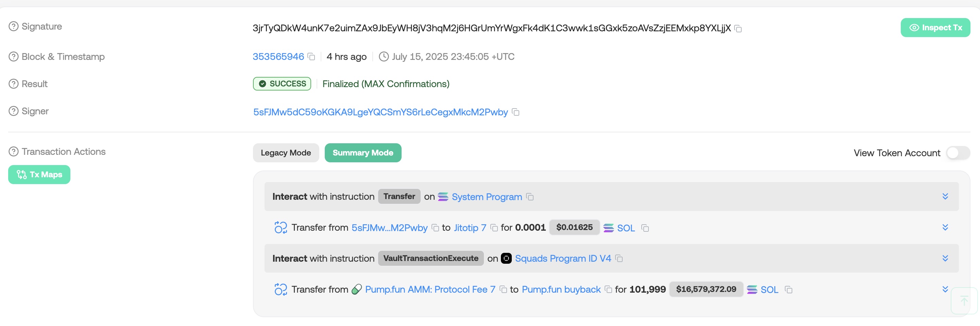Click the Pump.fun pill logo icon
The width and height of the screenshot is (980, 326).
(356, 290)
